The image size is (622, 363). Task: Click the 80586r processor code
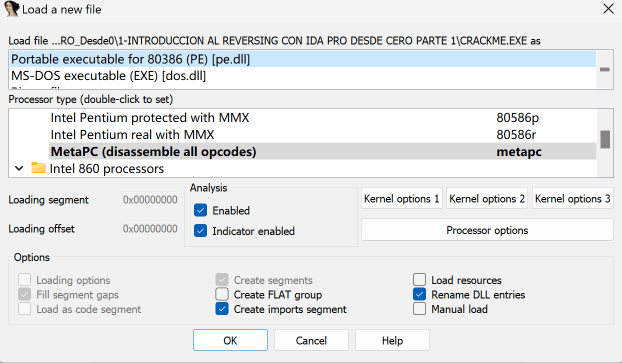click(516, 134)
